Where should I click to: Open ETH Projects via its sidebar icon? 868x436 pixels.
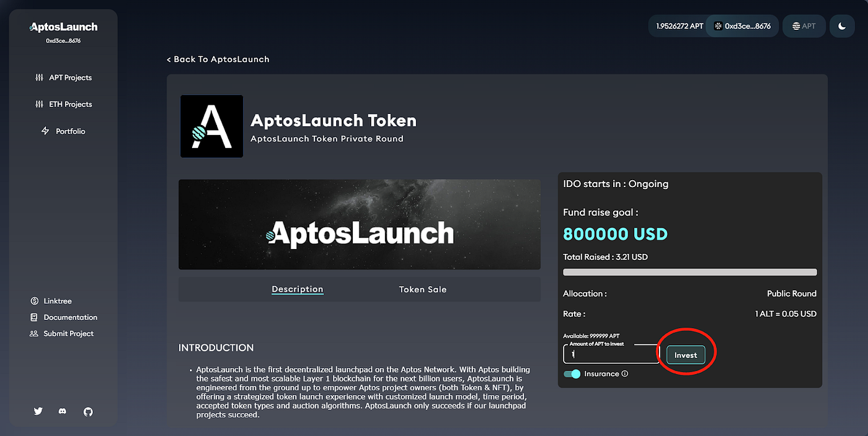tap(38, 104)
